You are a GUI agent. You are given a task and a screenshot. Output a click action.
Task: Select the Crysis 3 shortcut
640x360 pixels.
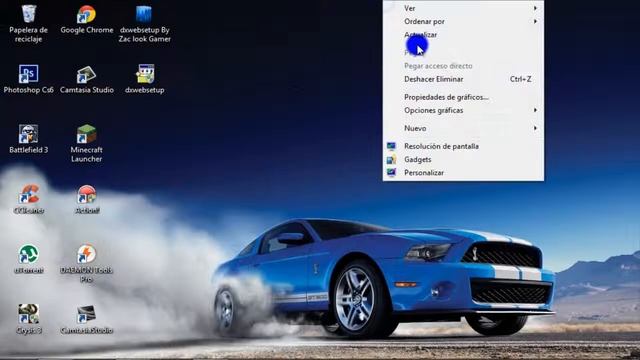pyautogui.click(x=29, y=319)
